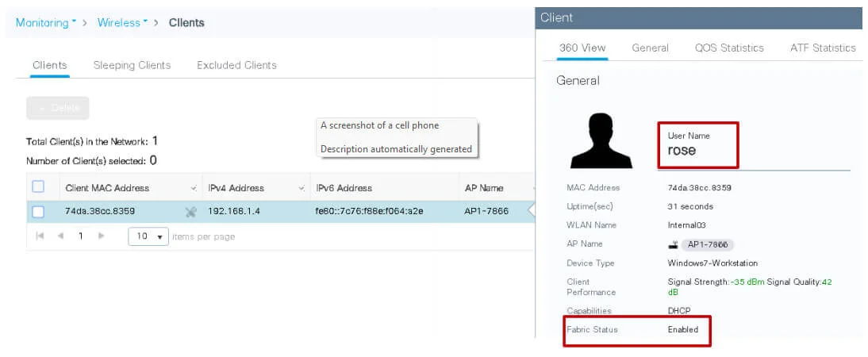
Task: Open the ATF Statistics tab
Action: click(x=823, y=48)
